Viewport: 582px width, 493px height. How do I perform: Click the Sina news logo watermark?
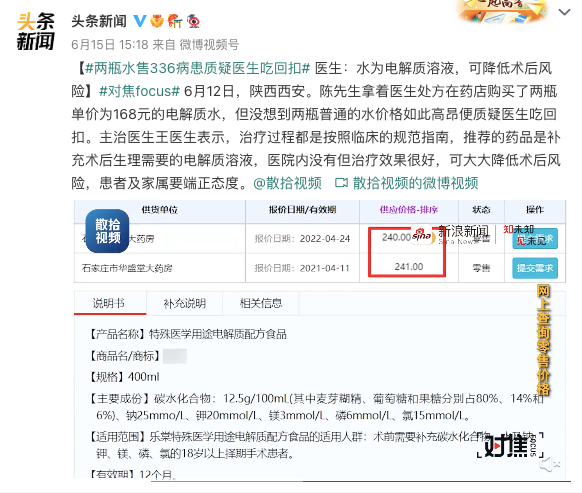(451, 235)
